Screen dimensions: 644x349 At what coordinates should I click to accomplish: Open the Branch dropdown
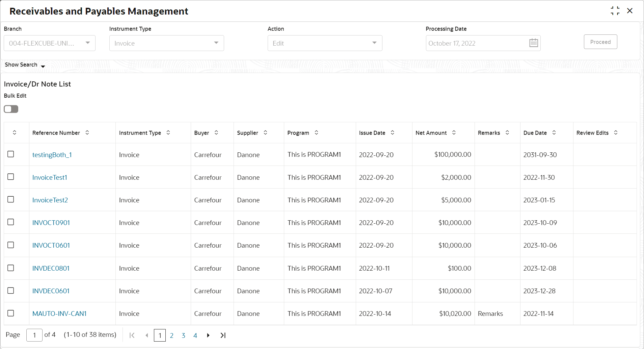tap(50, 43)
